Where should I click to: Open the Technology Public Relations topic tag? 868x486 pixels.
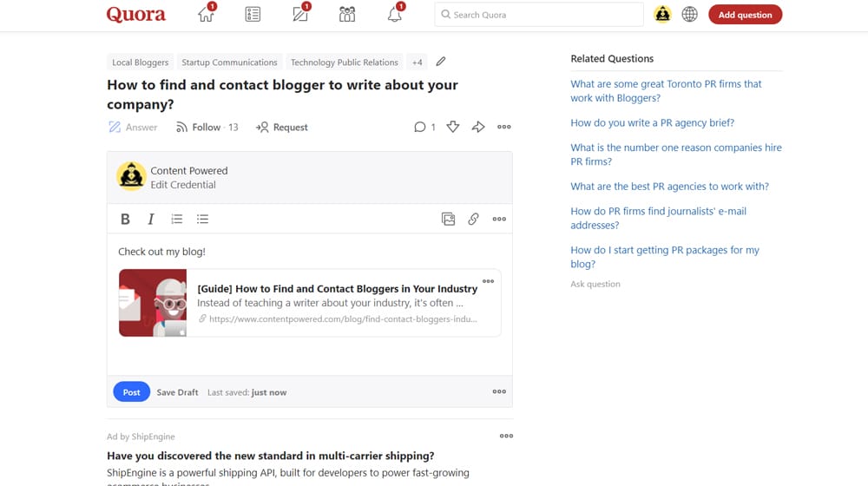[345, 62]
